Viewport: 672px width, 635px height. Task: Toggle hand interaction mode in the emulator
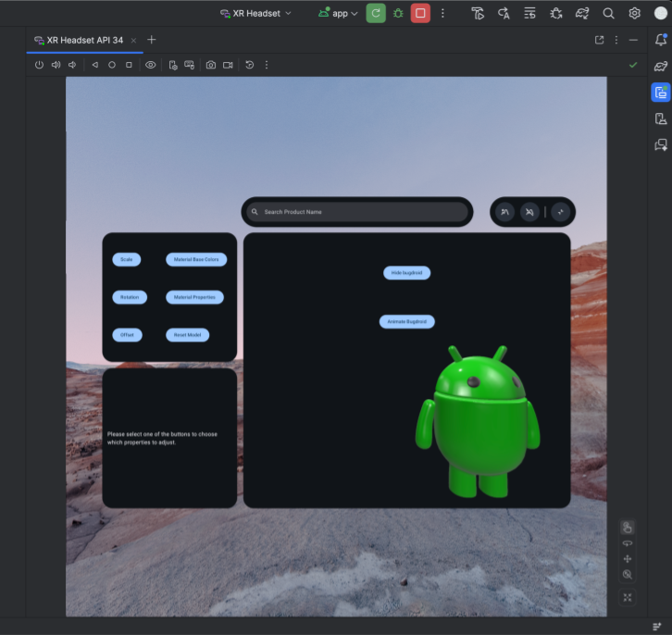(628, 528)
